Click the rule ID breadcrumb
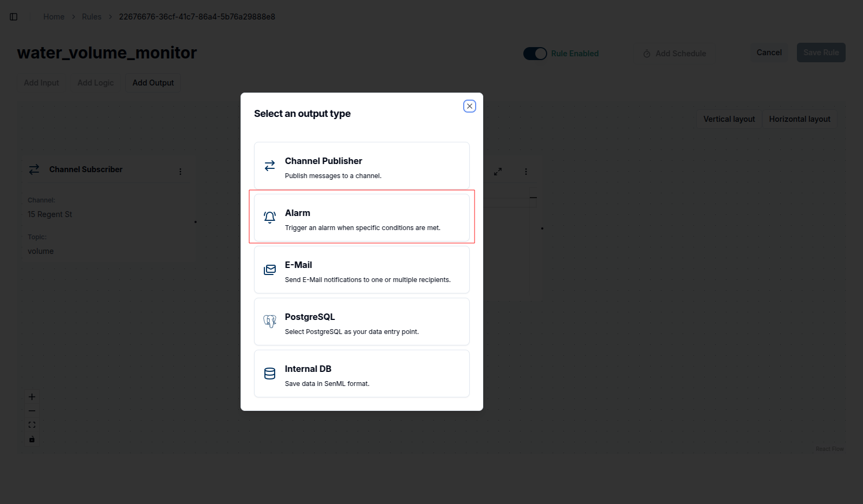Image resolution: width=863 pixels, height=504 pixels. click(x=197, y=17)
